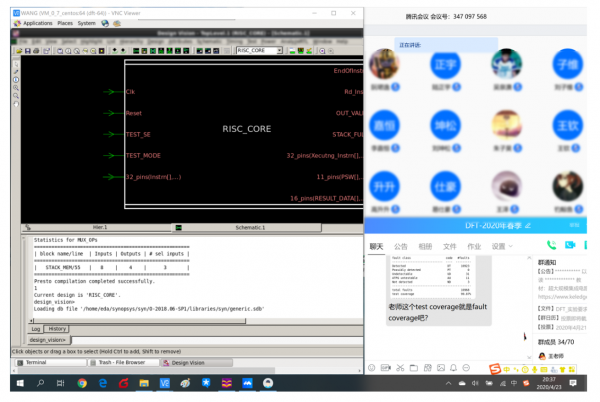Open the System menu in GNOME panel
This screenshot has width=600, height=402.
pos(87,23)
